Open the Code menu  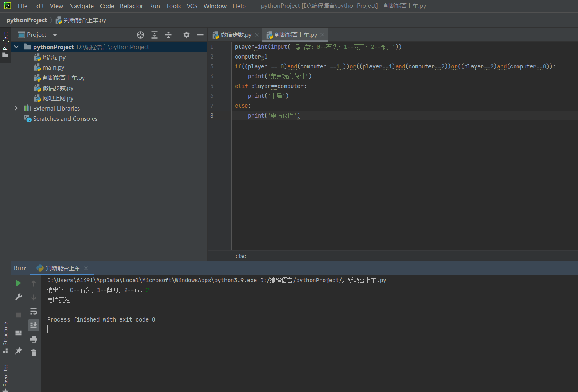107,6
